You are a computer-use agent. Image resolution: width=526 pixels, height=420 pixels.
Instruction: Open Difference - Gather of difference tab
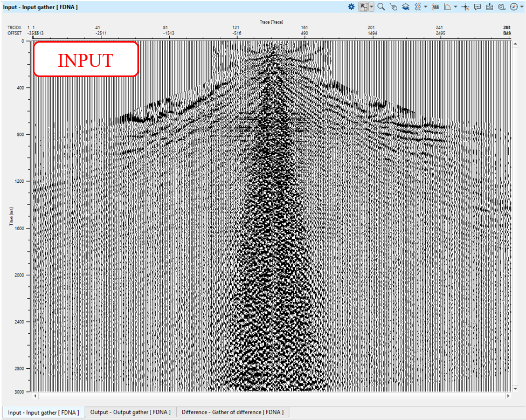point(232,412)
